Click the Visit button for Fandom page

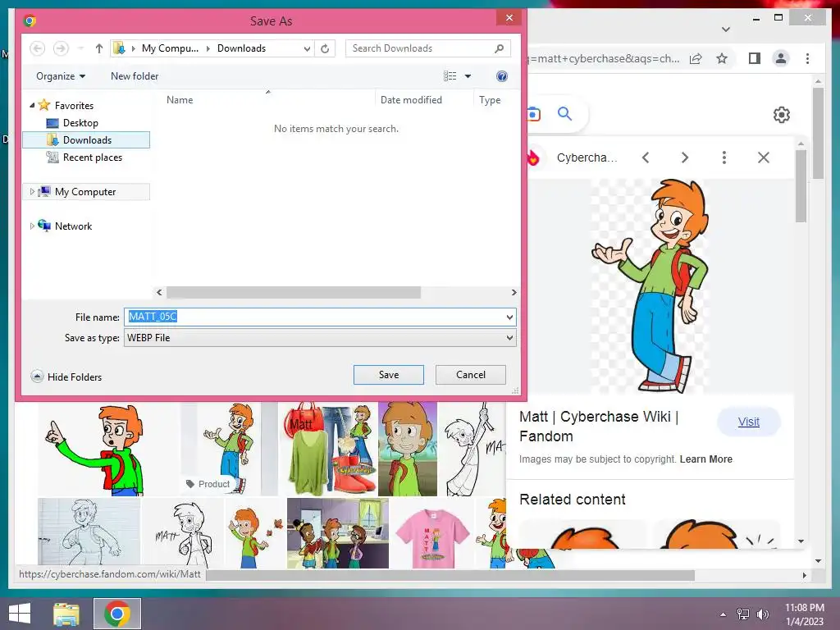(x=748, y=422)
